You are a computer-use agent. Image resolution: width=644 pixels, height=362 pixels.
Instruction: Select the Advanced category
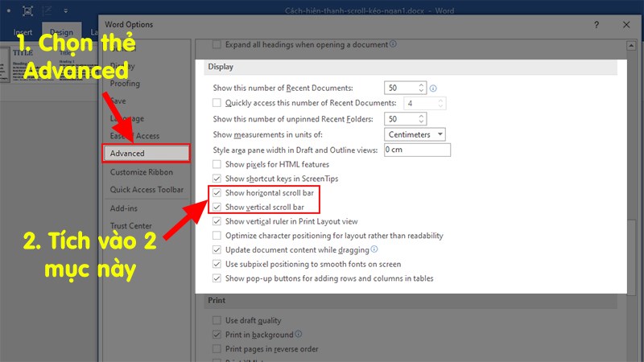pyautogui.click(x=146, y=154)
